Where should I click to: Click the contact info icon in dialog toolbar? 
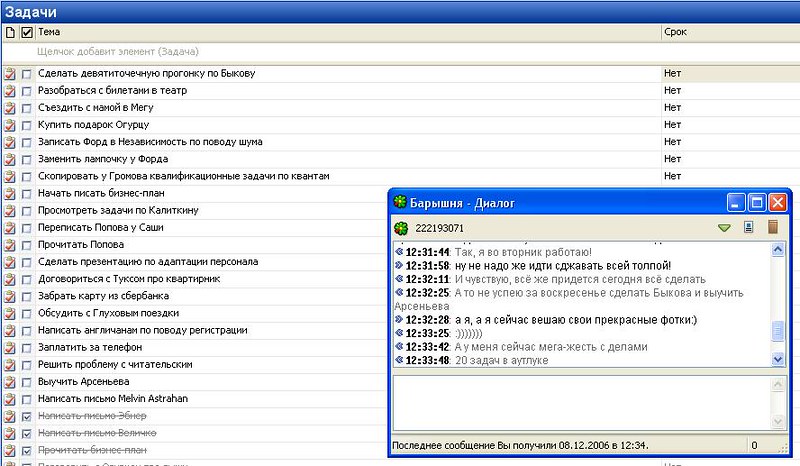(748, 228)
